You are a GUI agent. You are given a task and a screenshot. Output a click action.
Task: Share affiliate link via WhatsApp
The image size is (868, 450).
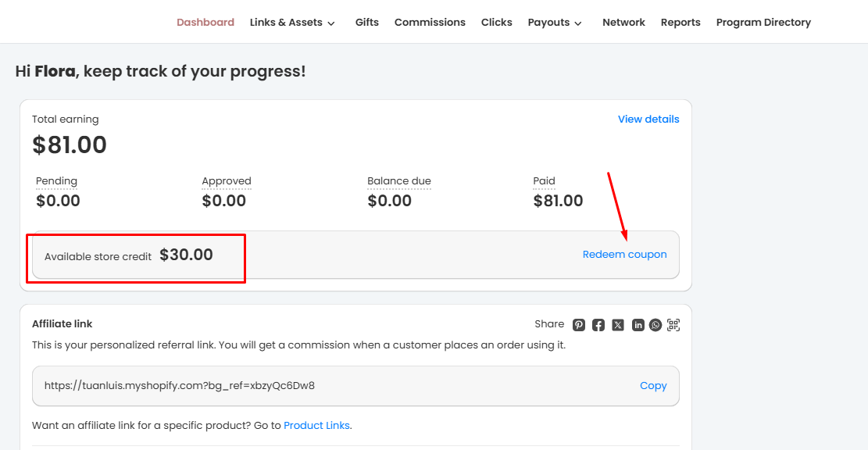click(655, 325)
